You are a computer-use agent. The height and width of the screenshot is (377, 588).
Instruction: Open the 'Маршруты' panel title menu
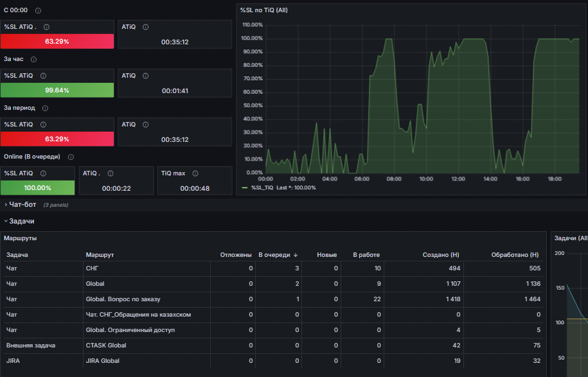[21, 238]
